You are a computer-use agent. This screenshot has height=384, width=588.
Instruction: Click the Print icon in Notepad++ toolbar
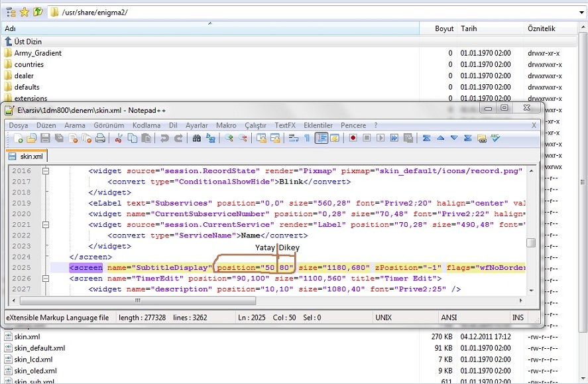100,139
